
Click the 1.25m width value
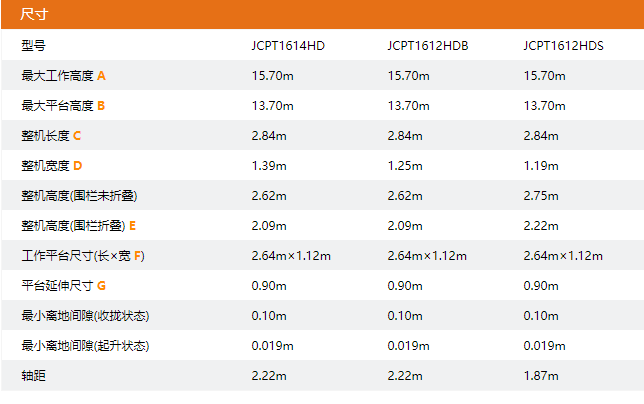tap(404, 165)
